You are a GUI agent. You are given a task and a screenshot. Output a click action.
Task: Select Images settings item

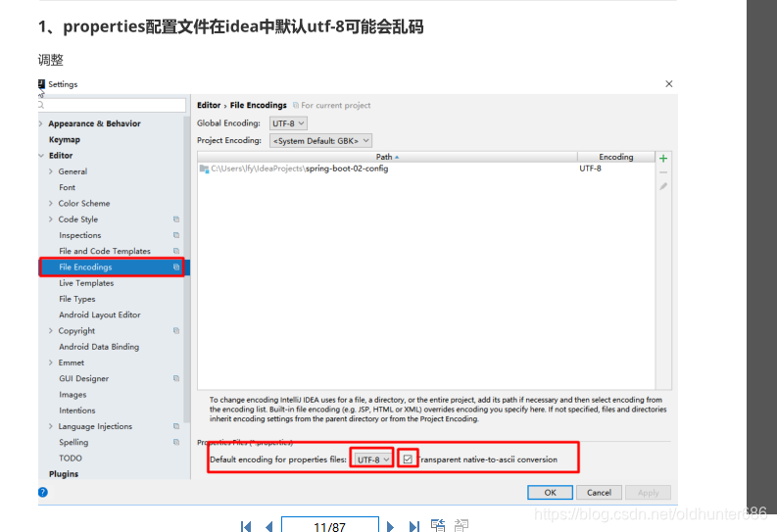pyautogui.click(x=73, y=394)
